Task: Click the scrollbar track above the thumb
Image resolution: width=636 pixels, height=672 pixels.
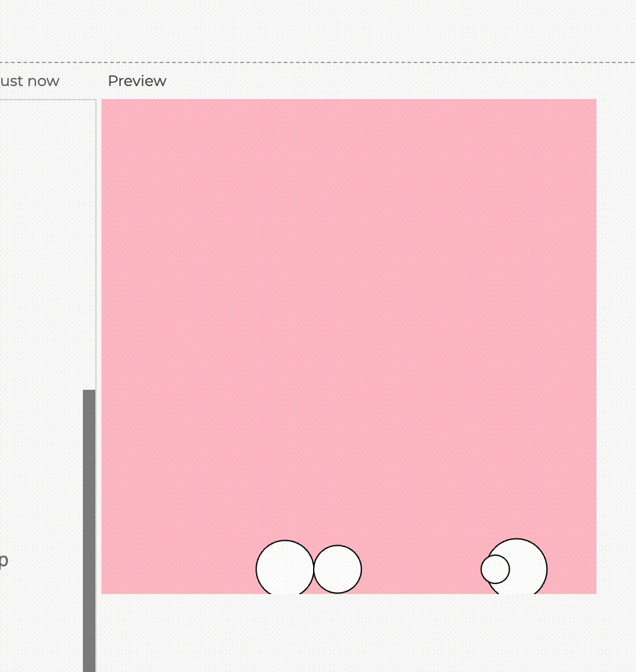Action: point(89,248)
